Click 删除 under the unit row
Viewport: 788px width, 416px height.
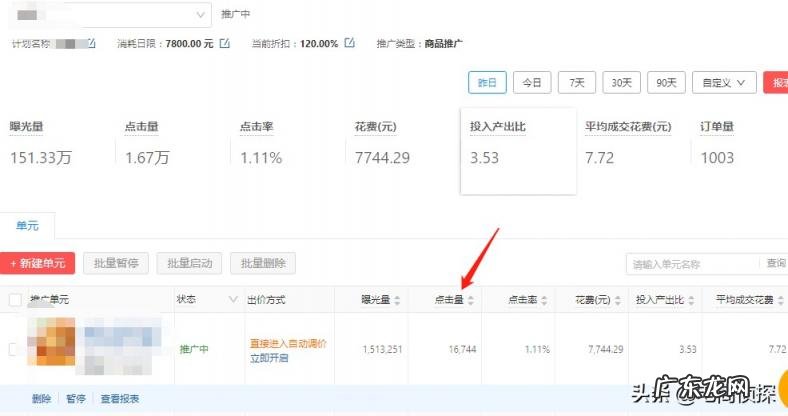[41, 399]
